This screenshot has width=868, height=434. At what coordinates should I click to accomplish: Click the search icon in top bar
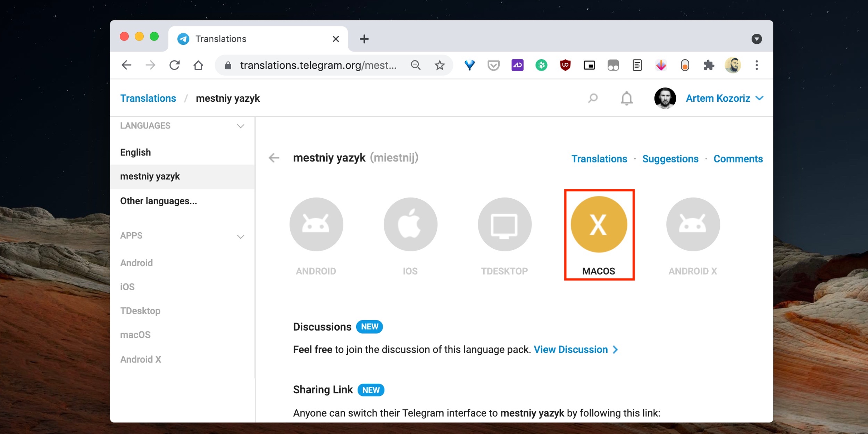click(x=592, y=99)
